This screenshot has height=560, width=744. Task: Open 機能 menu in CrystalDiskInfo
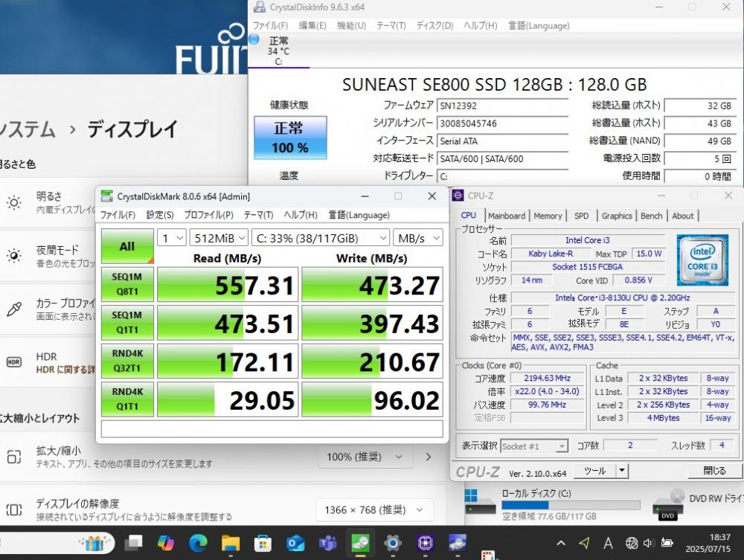351,25
